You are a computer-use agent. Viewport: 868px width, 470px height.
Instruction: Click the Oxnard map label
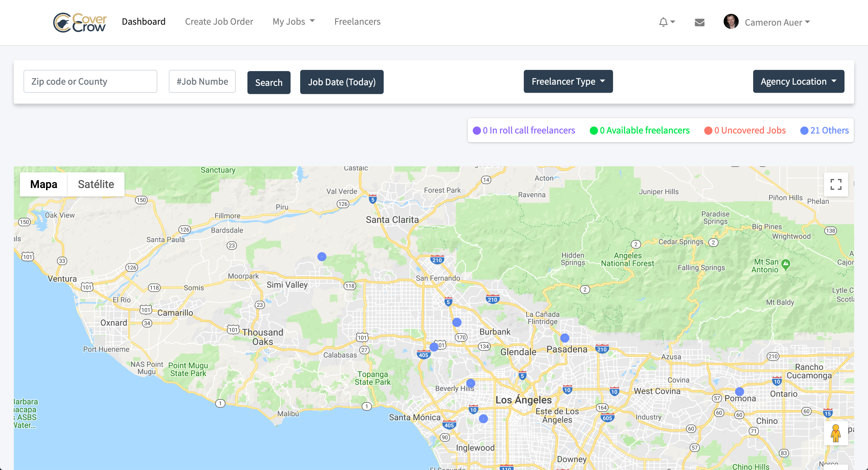114,323
